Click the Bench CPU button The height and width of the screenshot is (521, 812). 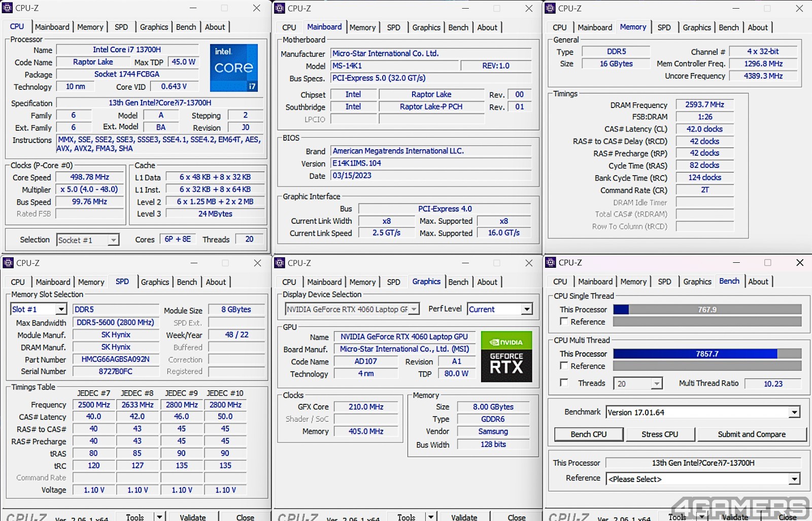pos(589,434)
